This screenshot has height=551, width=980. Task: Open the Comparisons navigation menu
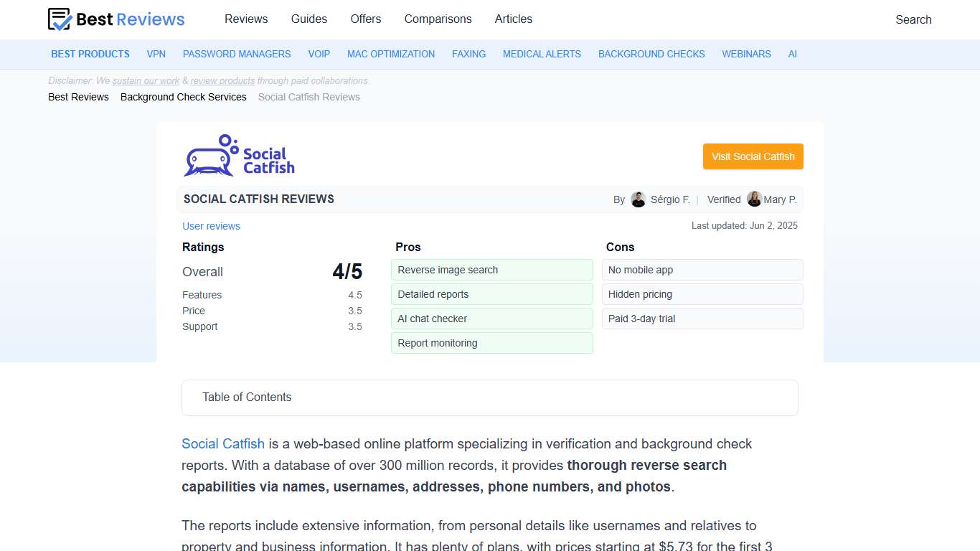pyautogui.click(x=438, y=19)
